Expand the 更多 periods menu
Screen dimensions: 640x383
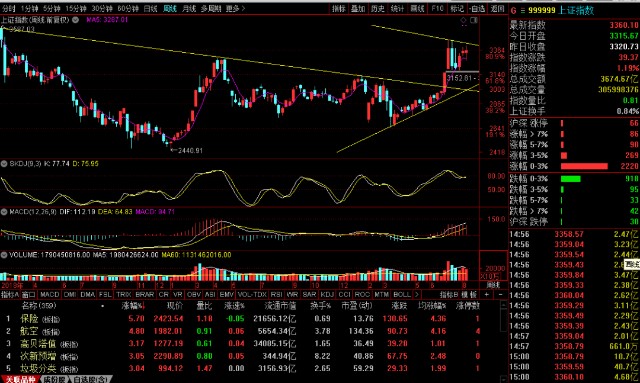[236, 8]
